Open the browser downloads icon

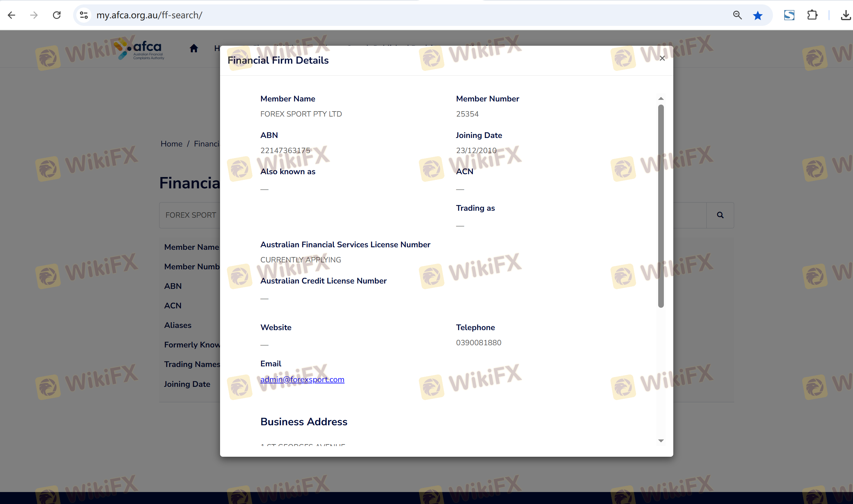[x=845, y=15]
